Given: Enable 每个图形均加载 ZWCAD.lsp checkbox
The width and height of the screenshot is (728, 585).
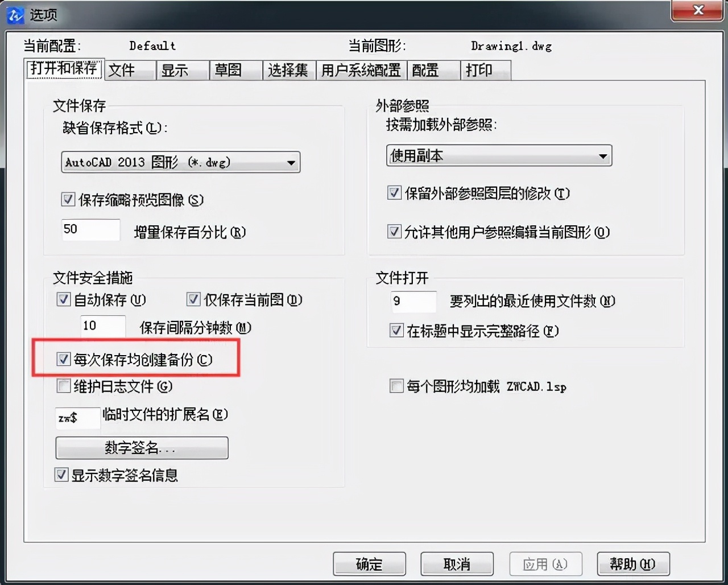Looking at the screenshot, I should 396,386.
